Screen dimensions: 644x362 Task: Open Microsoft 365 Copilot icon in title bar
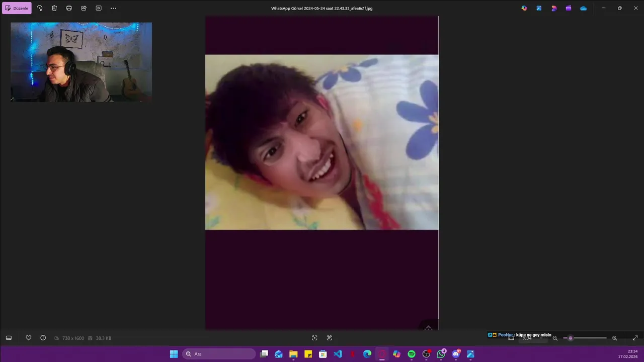coord(524,8)
